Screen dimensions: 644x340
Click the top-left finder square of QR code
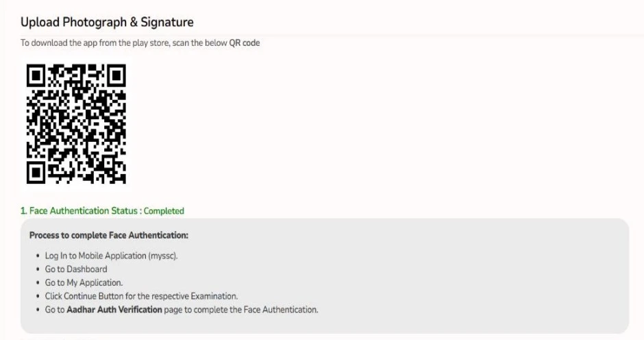tap(36, 75)
